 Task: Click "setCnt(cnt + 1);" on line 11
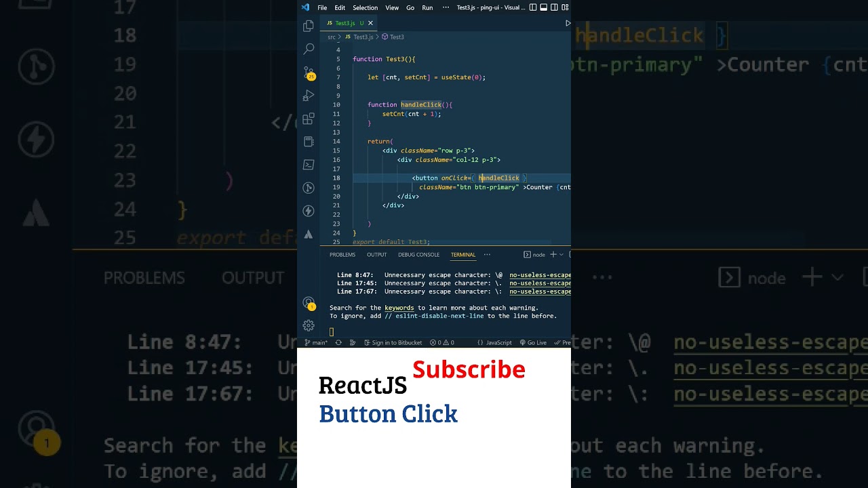click(412, 114)
